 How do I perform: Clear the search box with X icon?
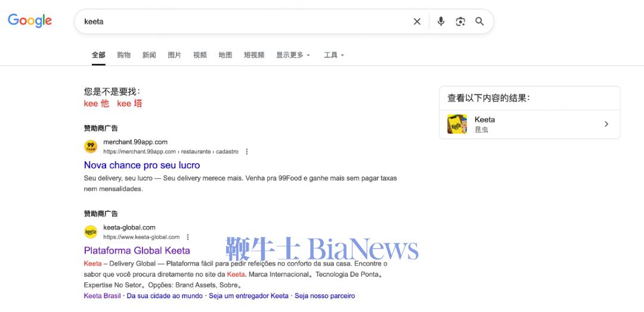coord(417,22)
